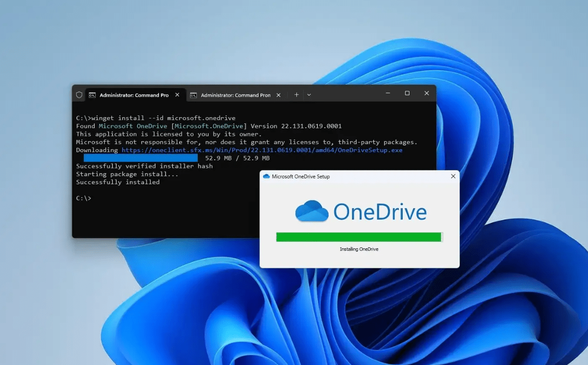Click the green installation progress bar

click(x=359, y=237)
